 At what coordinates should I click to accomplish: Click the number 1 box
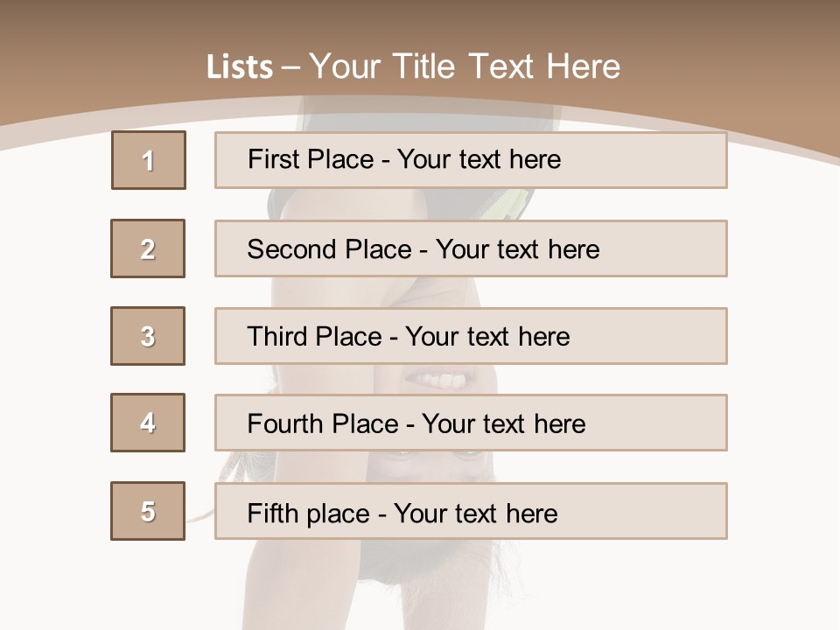point(148,160)
